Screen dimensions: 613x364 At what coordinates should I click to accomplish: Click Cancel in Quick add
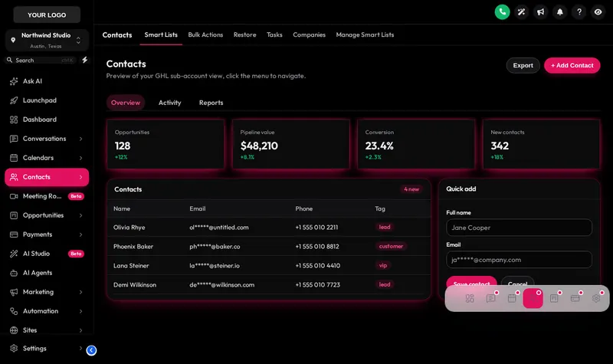(x=518, y=280)
